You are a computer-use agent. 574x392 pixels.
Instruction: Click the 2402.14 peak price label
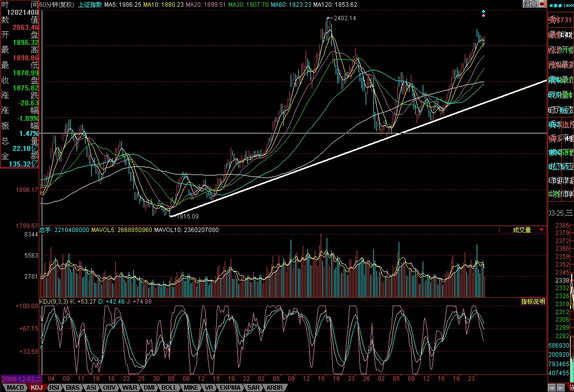(x=344, y=18)
